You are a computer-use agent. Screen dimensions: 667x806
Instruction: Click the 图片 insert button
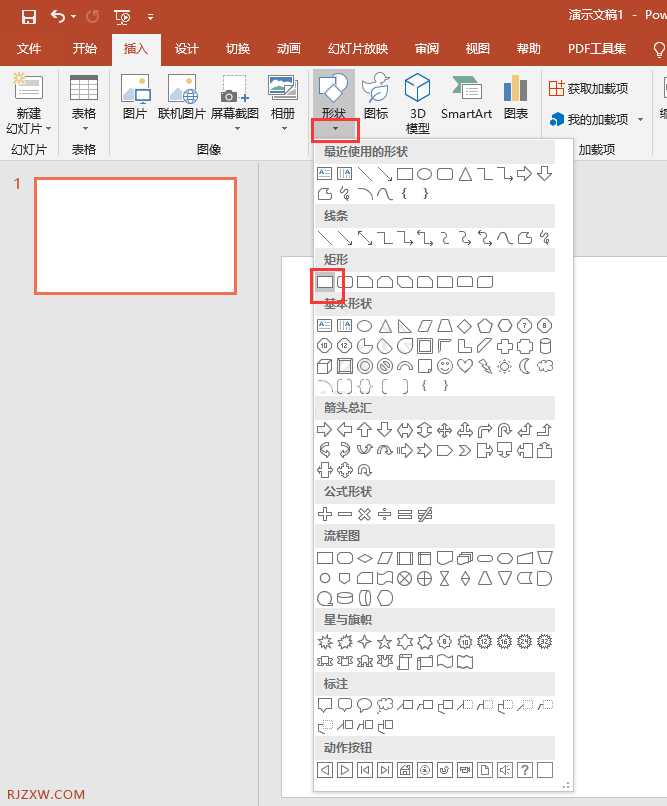[x=135, y=97]
